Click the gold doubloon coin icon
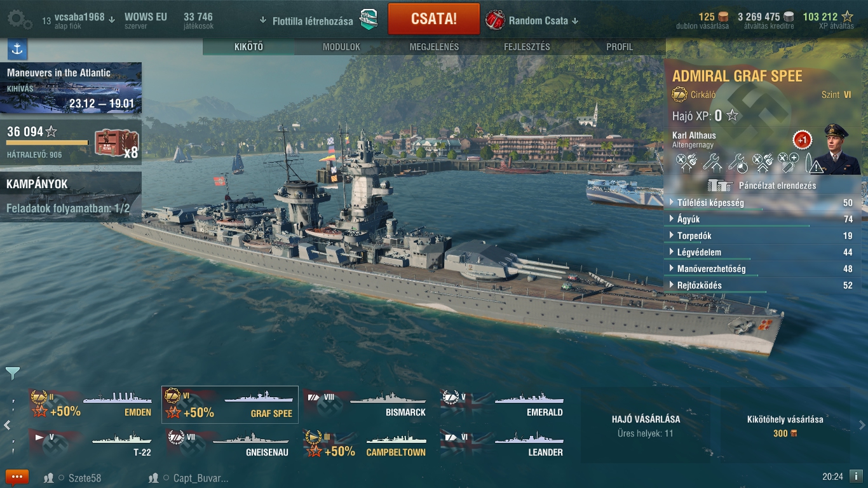 click(724, 17)
